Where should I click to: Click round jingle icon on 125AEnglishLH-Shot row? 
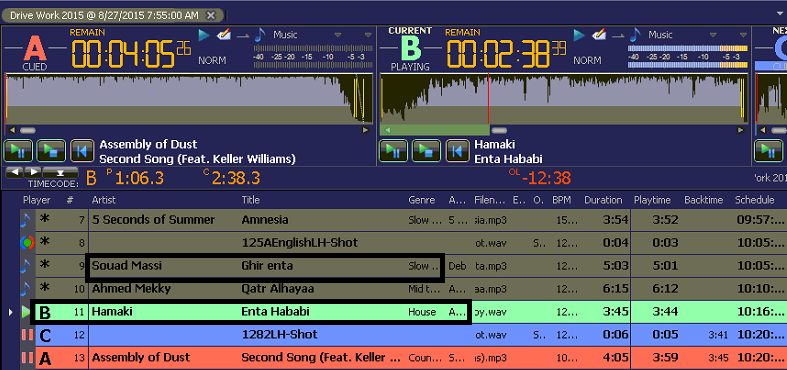coord(27,243)
